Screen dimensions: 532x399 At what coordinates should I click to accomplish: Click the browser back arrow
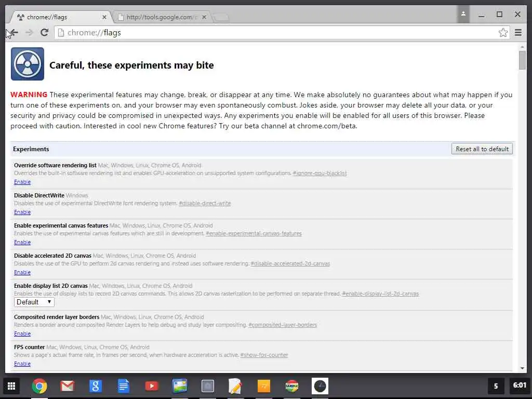click(14, 33)
